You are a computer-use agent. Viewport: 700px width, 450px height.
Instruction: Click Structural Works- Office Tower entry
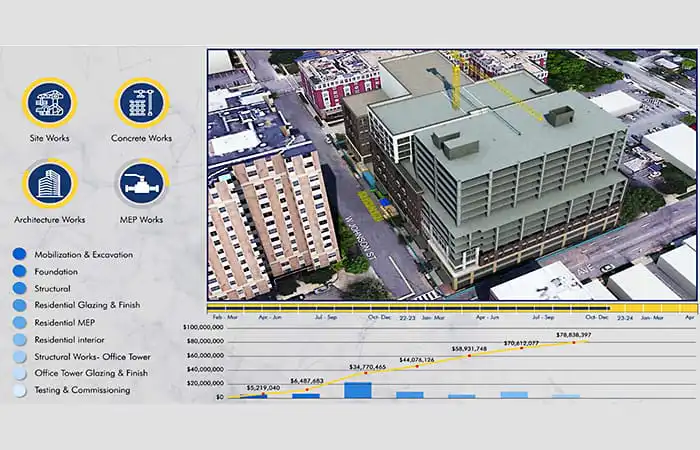pyautogui.click(x=92, y=357)
